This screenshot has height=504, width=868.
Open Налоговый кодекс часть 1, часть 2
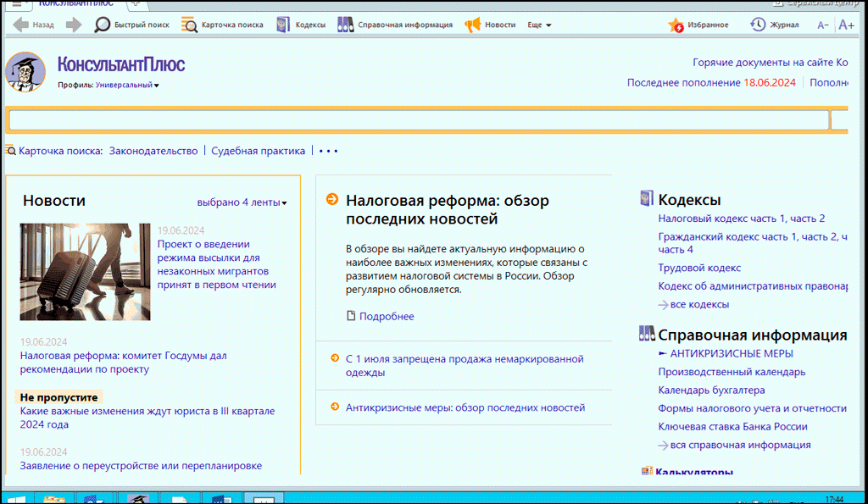pos(741,219)
